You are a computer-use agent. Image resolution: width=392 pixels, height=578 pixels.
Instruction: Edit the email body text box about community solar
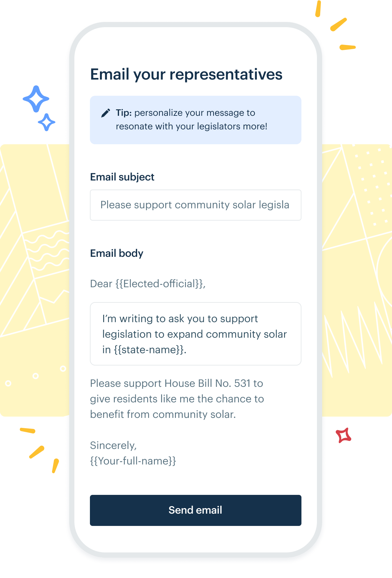[x=196, y=334]
